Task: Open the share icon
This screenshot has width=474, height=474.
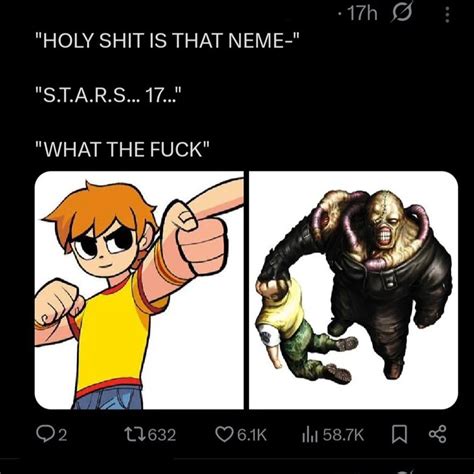Action: (x=437, y=435)
